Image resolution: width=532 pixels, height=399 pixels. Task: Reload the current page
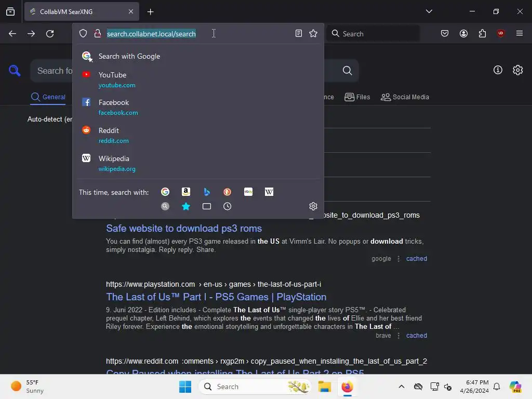50,34
